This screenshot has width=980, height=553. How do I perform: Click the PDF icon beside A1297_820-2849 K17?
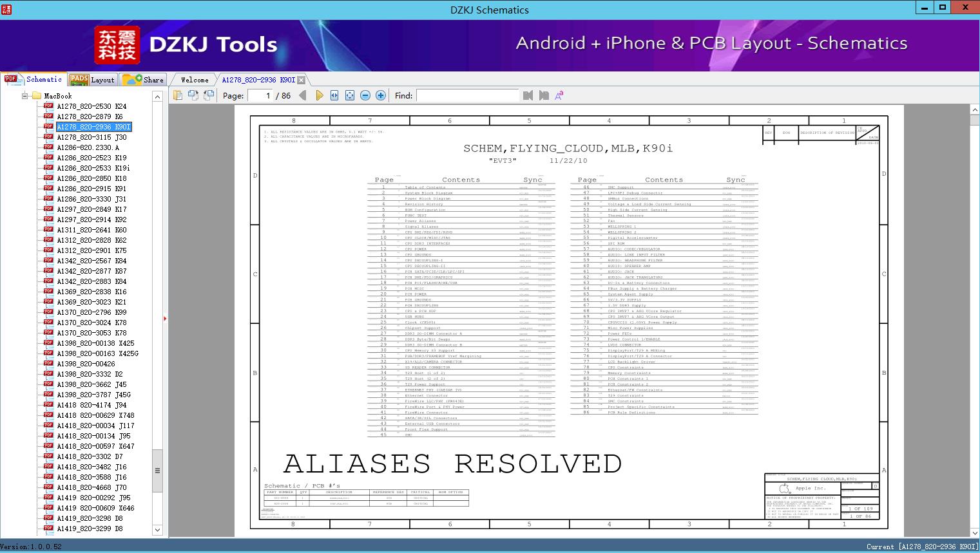click(x=48, y=209)
